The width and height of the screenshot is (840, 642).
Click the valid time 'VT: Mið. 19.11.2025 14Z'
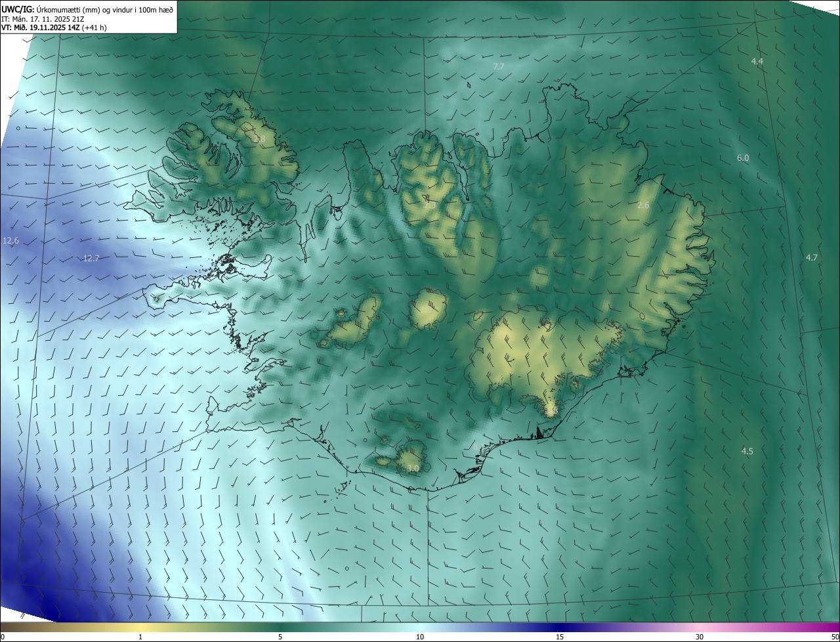pos(41,28)
